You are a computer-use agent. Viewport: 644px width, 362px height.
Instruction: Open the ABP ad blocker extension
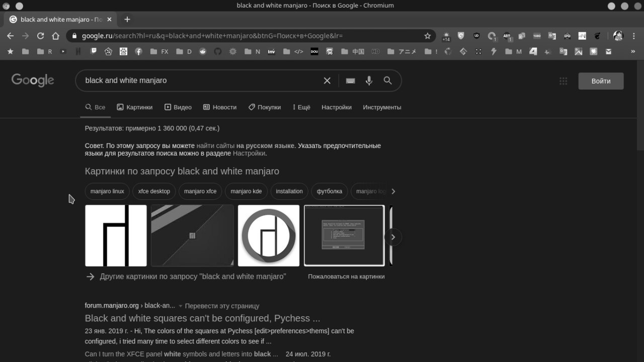click(507, 36)
